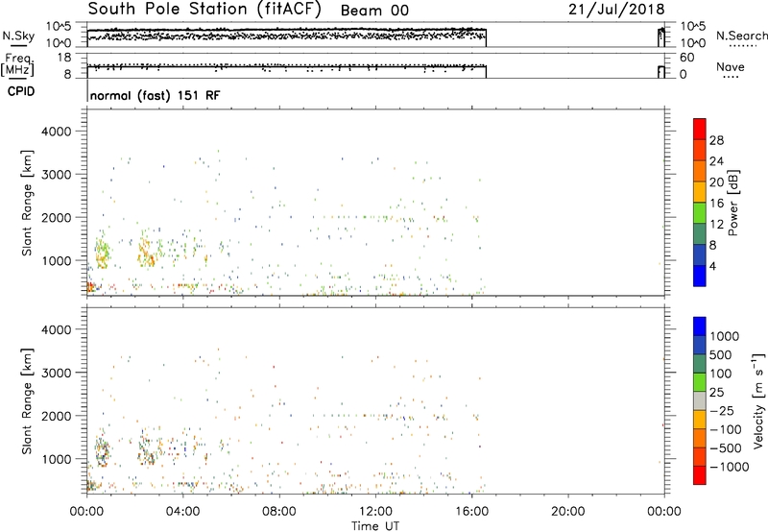The width and height of the screenshot is (768, 532).
Task: Click the 'South Pole Station (fitACF)' title
Action: tap(204, 9)
